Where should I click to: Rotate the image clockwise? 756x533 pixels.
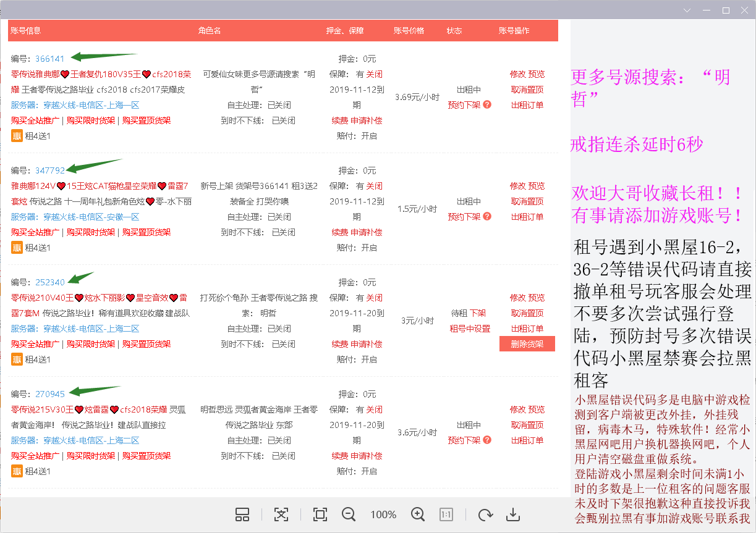click(486, 514)
